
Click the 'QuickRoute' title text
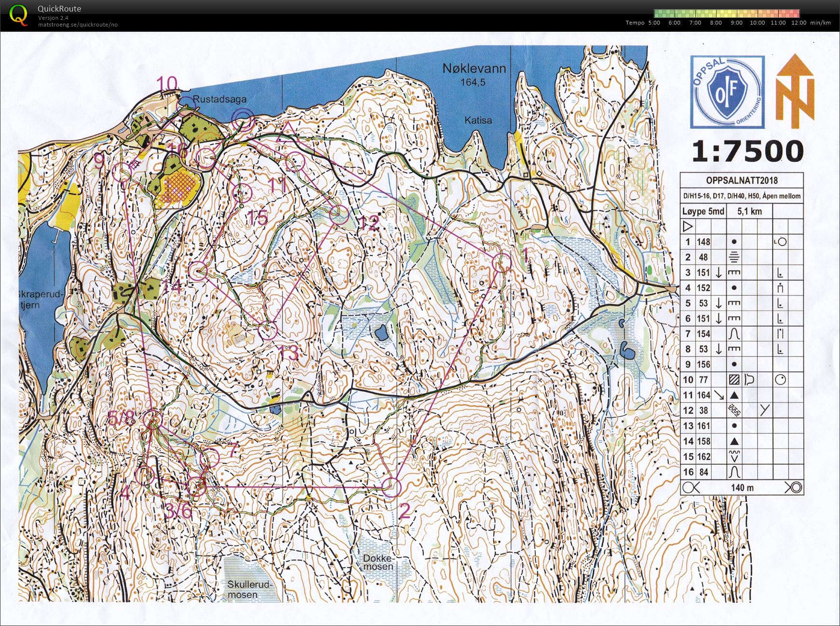click(x=59, y=9)
